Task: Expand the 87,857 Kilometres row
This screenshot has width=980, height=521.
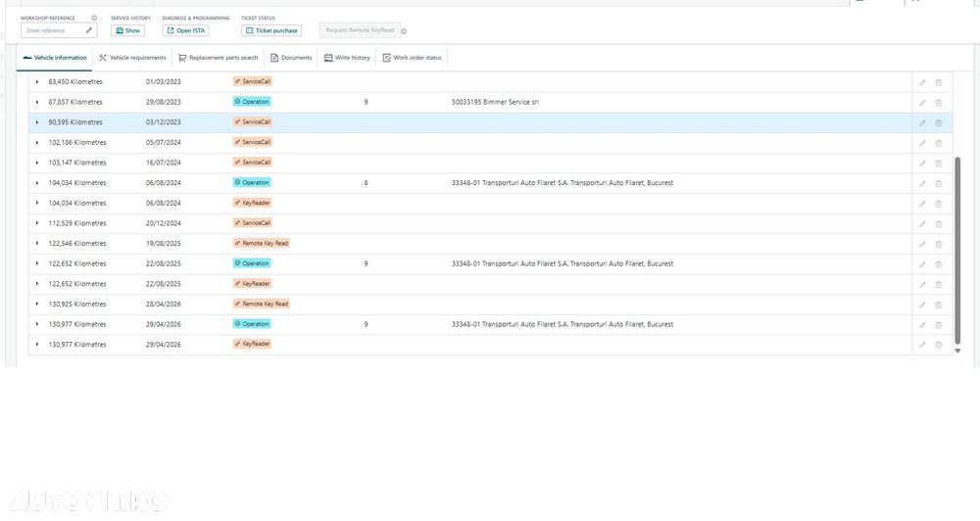Action: (x=37, y=102)
